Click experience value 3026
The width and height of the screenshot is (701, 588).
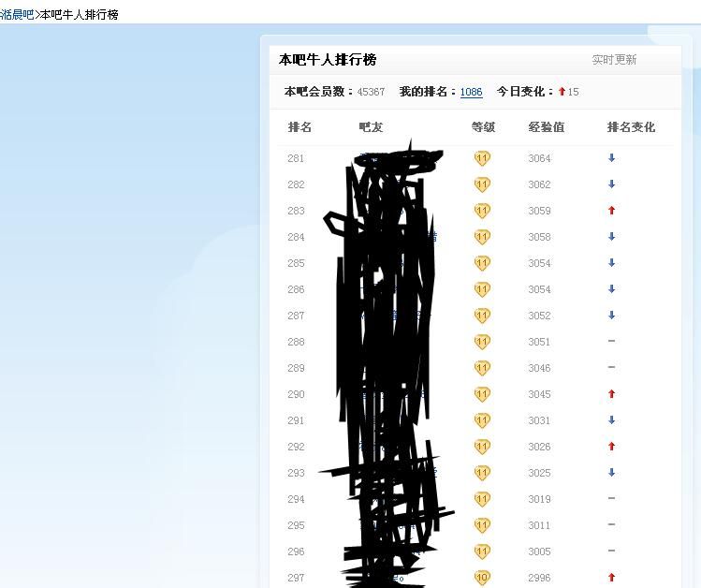540,447
